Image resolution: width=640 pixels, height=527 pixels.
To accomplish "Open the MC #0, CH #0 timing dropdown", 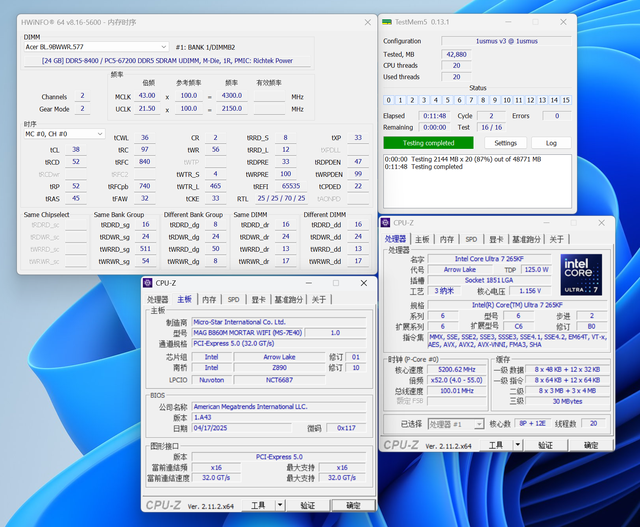I will (x=64, y=134).
